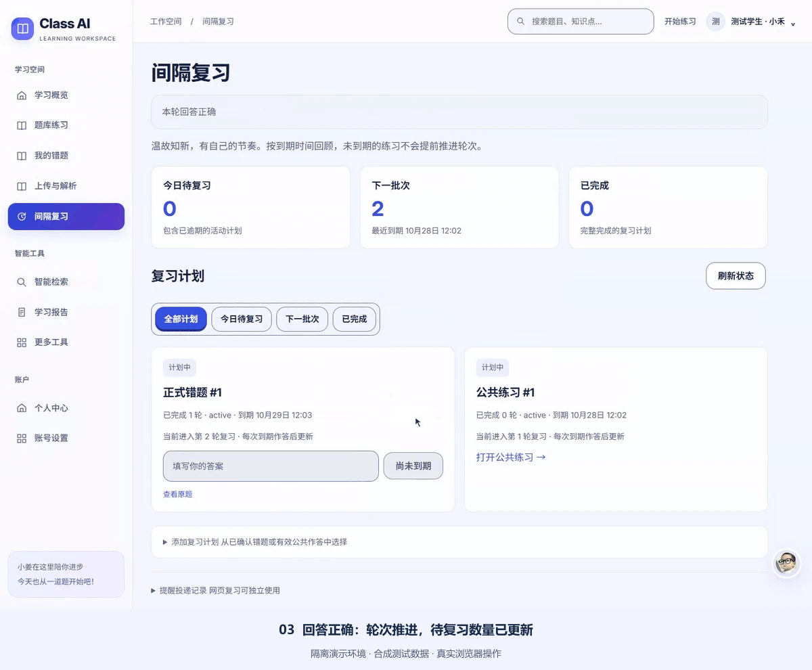Click the Class AI book logo icon
The width and height of the screenshot is (812, 670).
coord(22,29)
